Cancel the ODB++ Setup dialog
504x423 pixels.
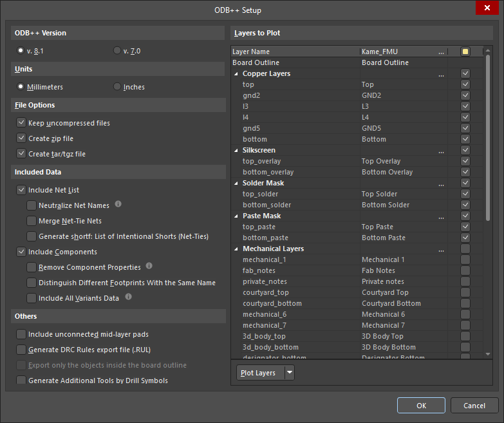point(474,406)
